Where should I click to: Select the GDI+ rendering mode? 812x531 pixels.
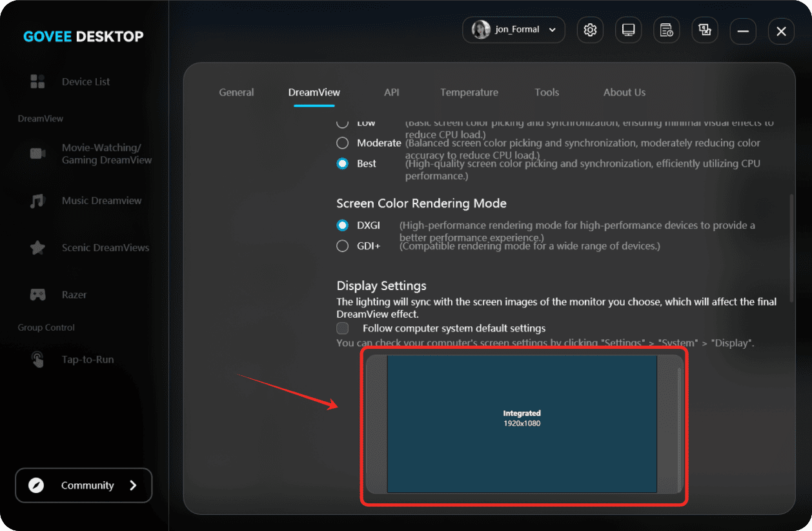[343, 245]
